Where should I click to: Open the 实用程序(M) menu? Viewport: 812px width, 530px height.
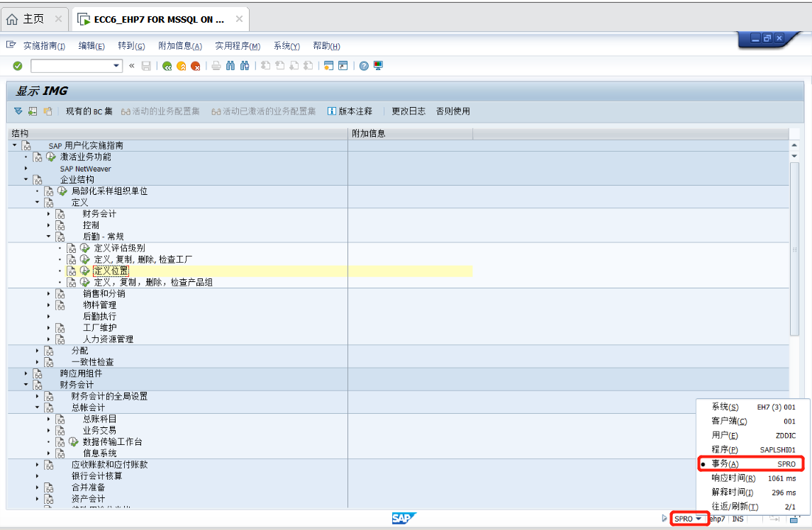(238, 45)
